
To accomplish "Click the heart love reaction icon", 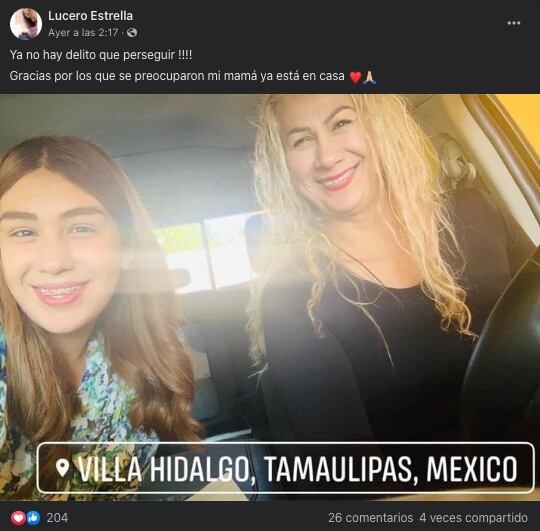I will click(x=18, y=518).
